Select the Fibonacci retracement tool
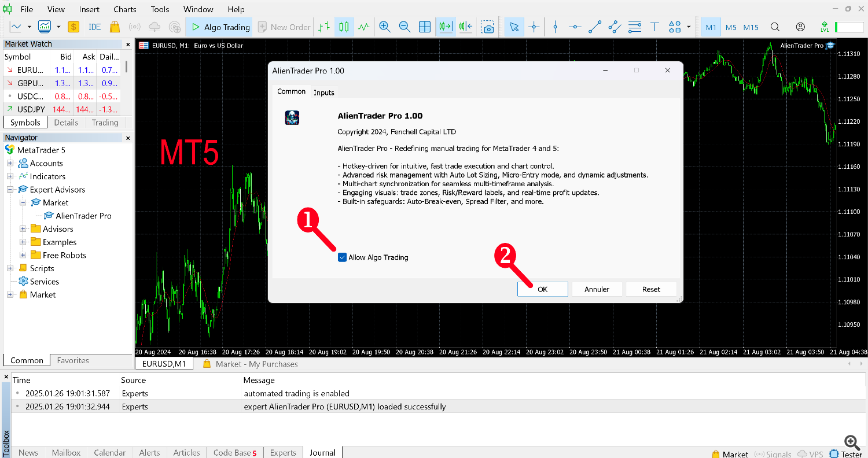 pyautogui.click(x=635, y=27)
